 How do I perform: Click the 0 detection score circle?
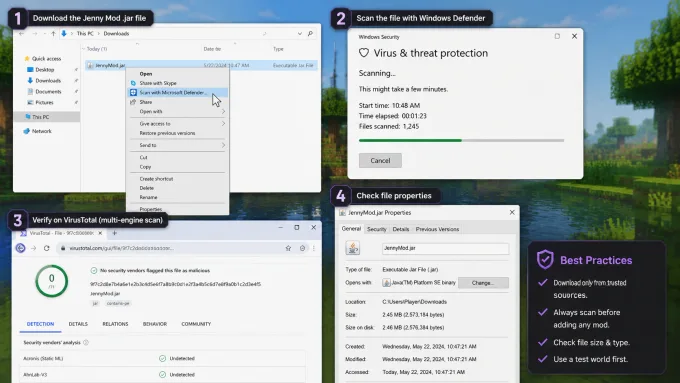click(52, 281)
